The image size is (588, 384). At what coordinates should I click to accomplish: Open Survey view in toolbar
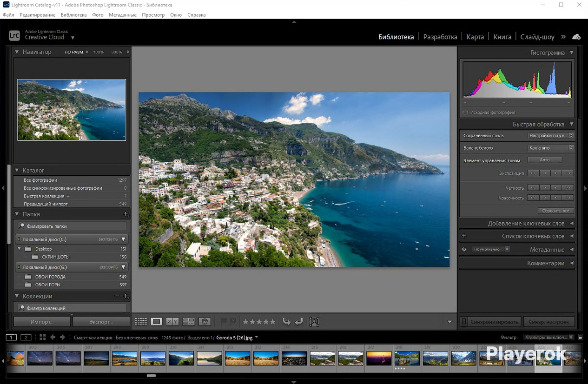(188, 321)
